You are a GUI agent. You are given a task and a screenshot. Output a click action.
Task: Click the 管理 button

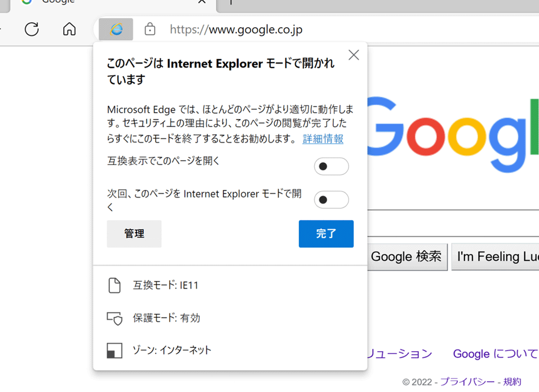click(x=134, y=234)
